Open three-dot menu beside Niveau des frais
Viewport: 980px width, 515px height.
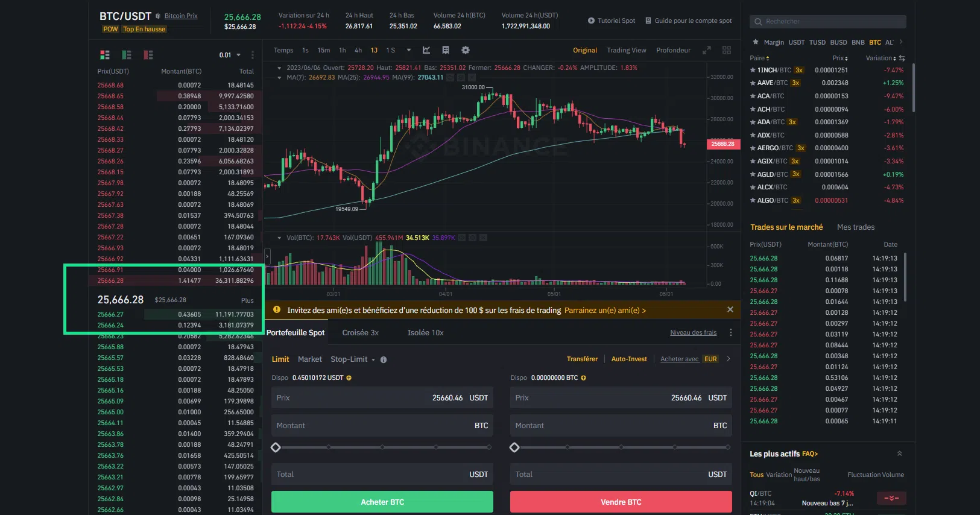pyautogui.click(x=731, y=332)
